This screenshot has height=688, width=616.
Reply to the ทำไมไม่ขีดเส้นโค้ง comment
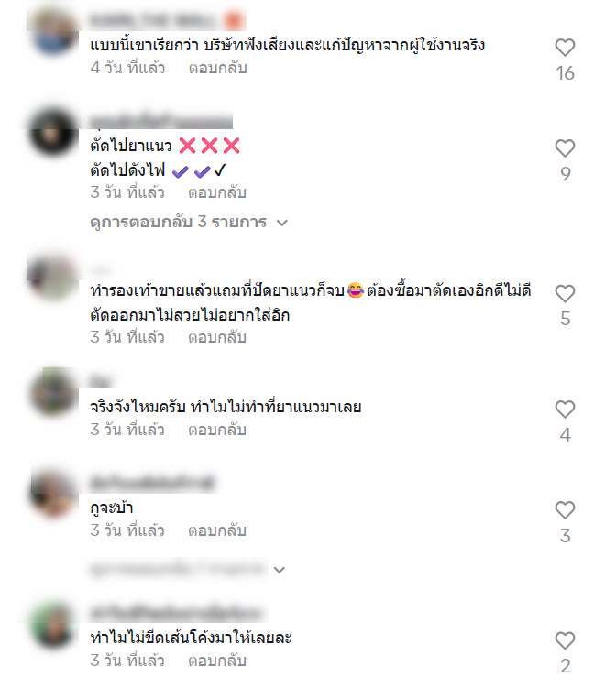217,661
